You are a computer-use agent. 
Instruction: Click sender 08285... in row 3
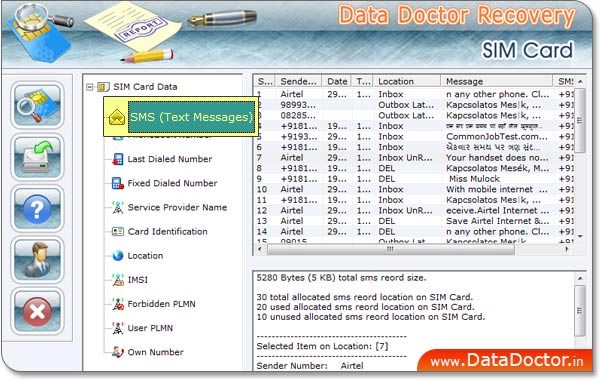pyautogui.click(x=298, y=116)
